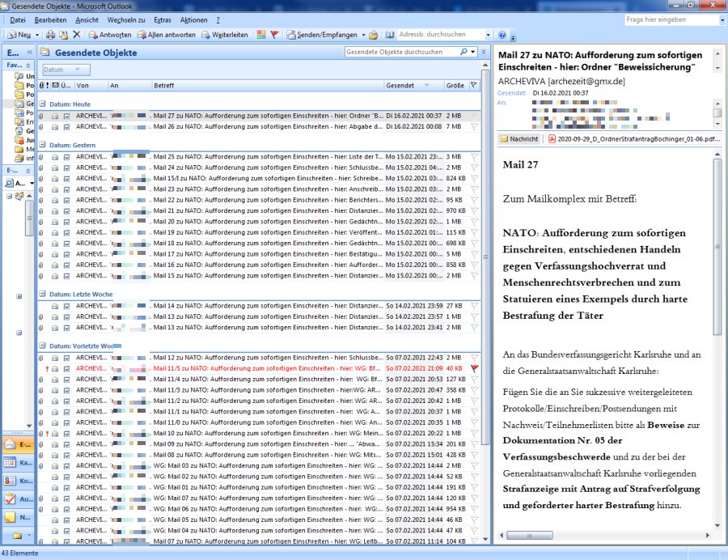Screen dimensions: 728x560
Task: Minimize the navigation pane with the double chevron
Action: coord(29,53)
